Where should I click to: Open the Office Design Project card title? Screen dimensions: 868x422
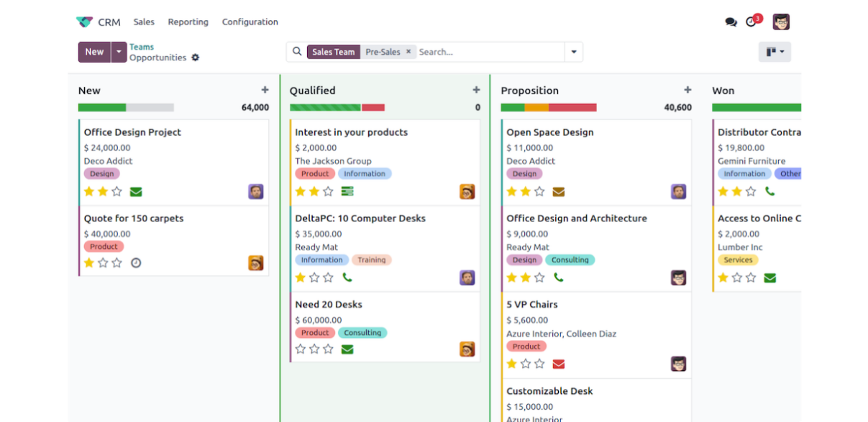pyautogui.click(x=132, y=132)
